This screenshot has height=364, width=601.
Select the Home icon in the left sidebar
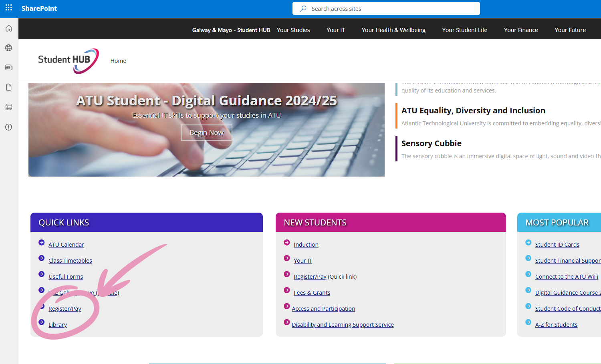point(8,28)
